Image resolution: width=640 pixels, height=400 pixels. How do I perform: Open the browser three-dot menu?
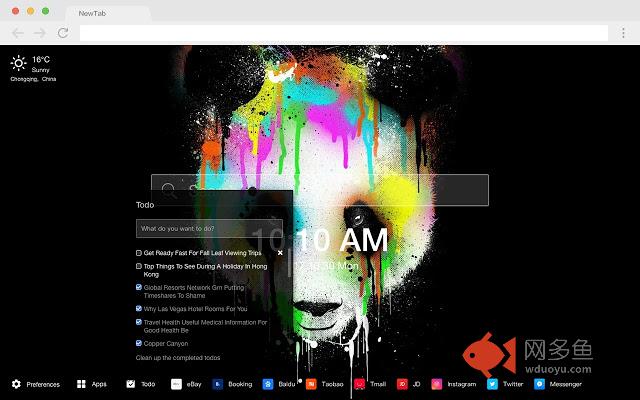tap(623, 33)
